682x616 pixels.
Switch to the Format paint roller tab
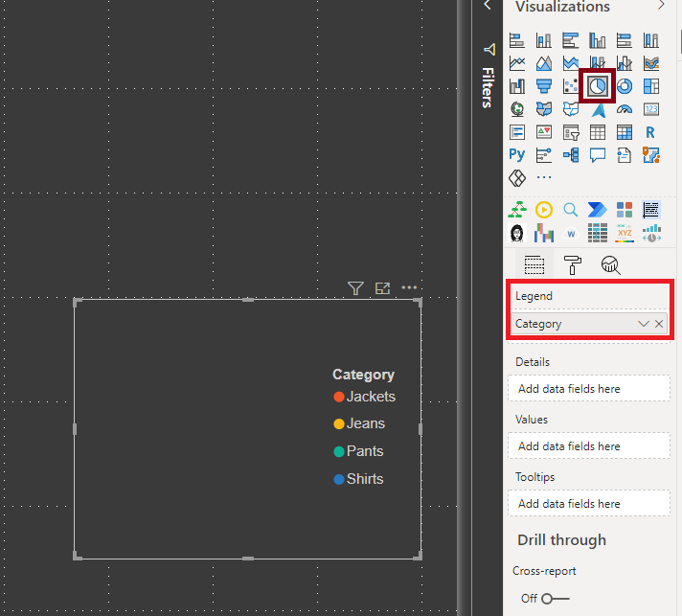pyautogui.click(x=573, y=265)
